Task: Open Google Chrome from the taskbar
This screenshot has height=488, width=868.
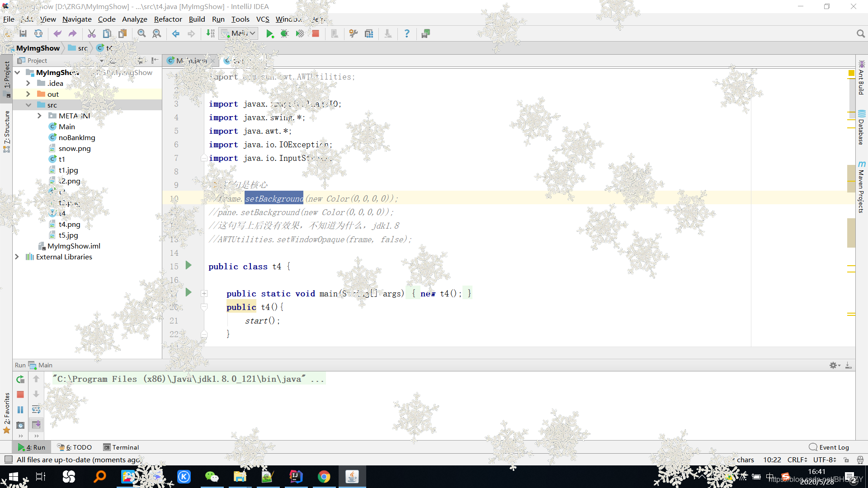Action: click(x=324, y=476)
